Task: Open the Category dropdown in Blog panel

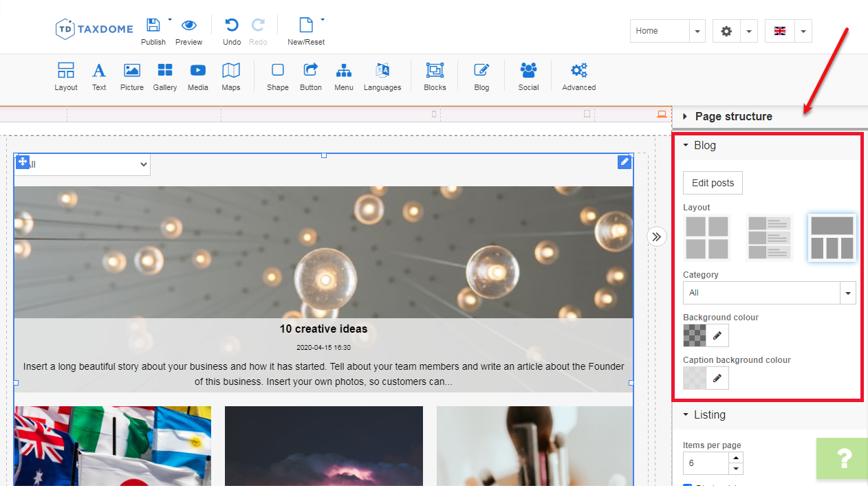Action: [x=769, y=293]
